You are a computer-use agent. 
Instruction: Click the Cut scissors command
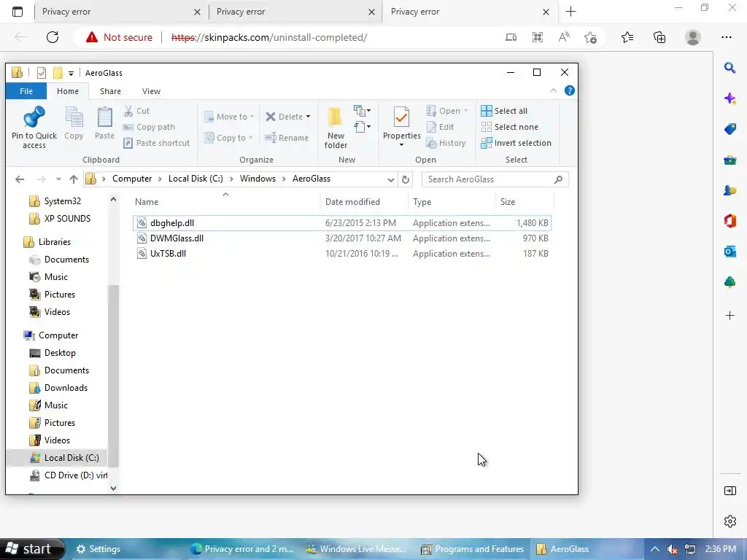point(137,111)
